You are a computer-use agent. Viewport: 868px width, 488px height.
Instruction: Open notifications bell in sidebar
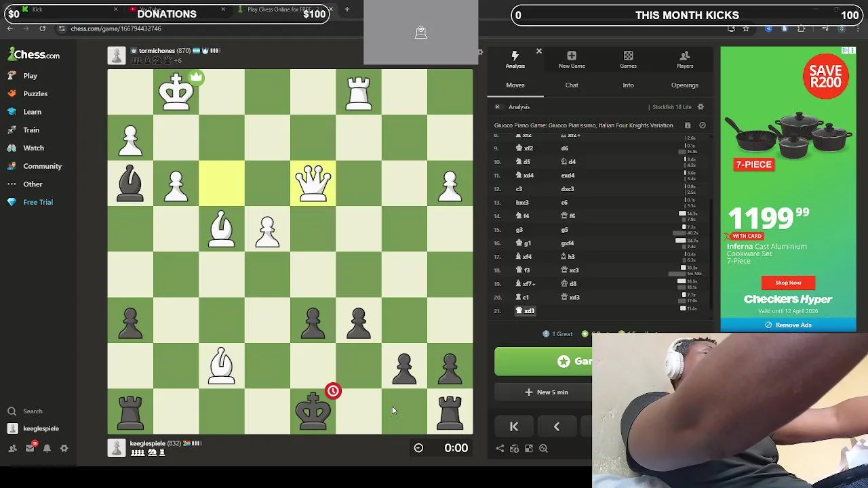pyautogui.click(x=47, y=448)
